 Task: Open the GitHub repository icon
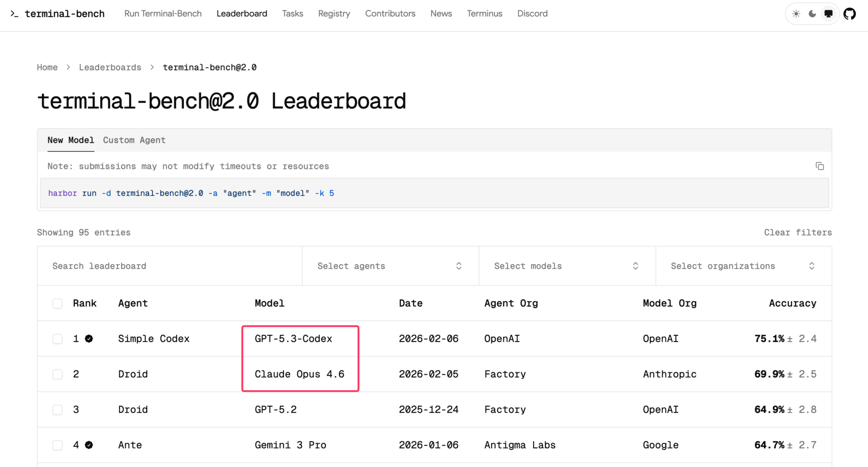tap(850, 14)
